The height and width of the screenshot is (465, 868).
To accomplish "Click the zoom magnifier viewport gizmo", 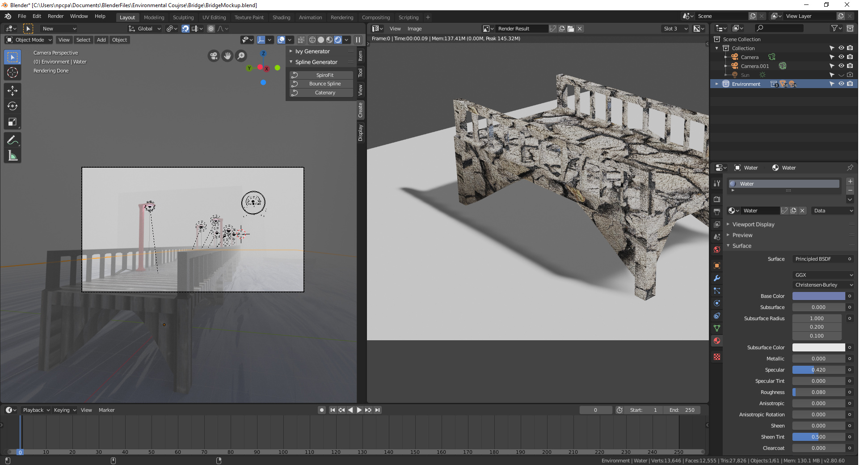I will 241,56.
